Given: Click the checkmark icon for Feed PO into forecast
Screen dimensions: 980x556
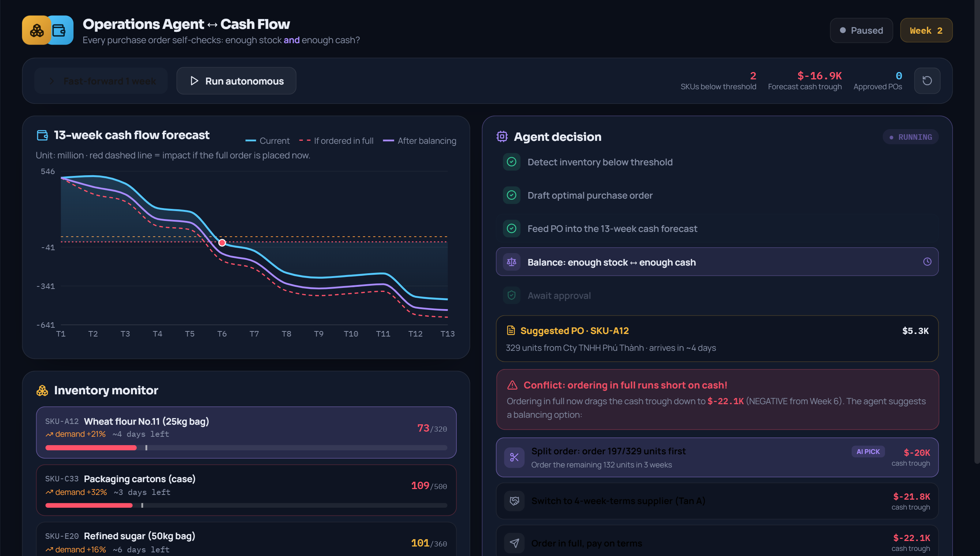Looking at the screenshot, I should tap(511, 228).
